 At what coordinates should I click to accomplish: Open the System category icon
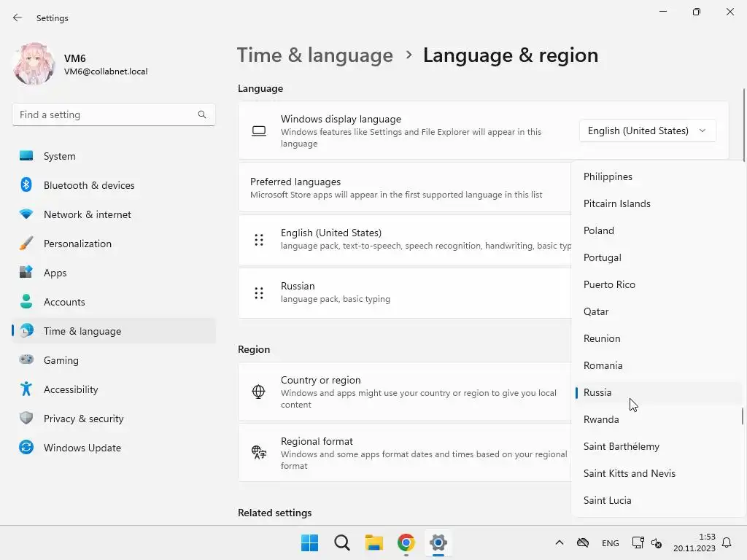26,156
